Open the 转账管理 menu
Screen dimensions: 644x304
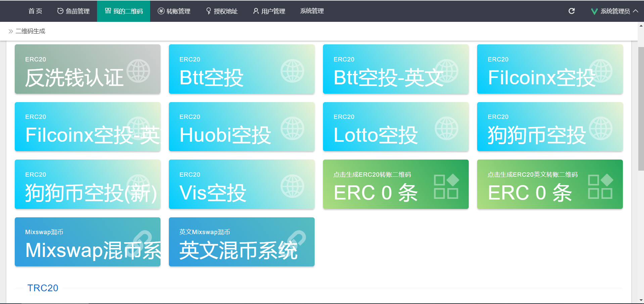(x=174, y=11)
